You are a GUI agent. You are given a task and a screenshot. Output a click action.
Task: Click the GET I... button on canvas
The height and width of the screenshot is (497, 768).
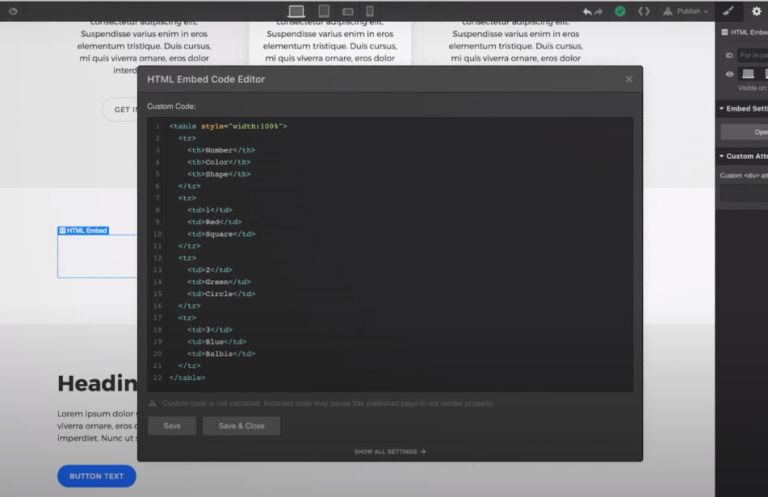[120, 110]
